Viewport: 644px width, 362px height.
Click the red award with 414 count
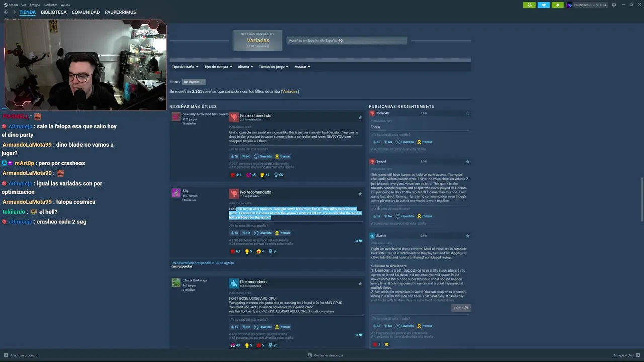[x=236, y=175]
